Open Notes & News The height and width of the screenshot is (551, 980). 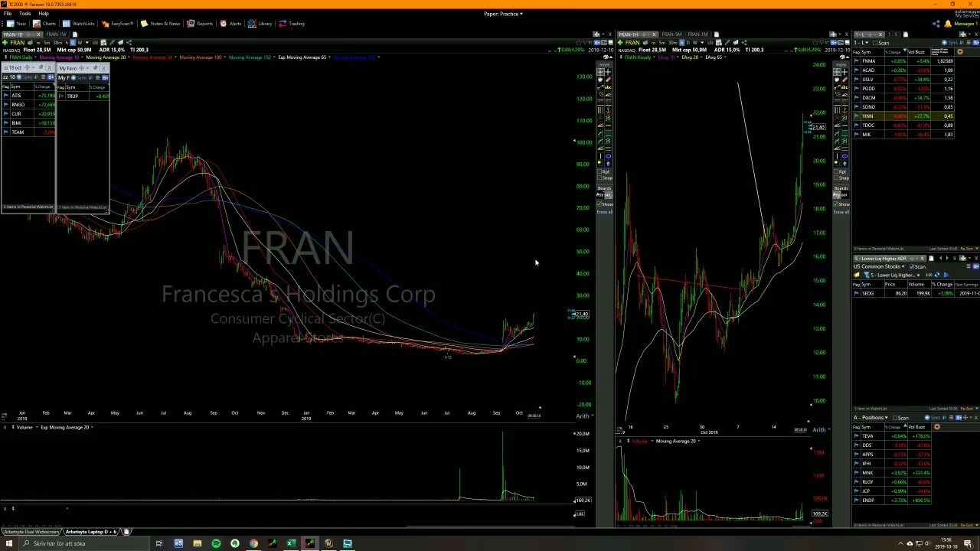point(161,24)
